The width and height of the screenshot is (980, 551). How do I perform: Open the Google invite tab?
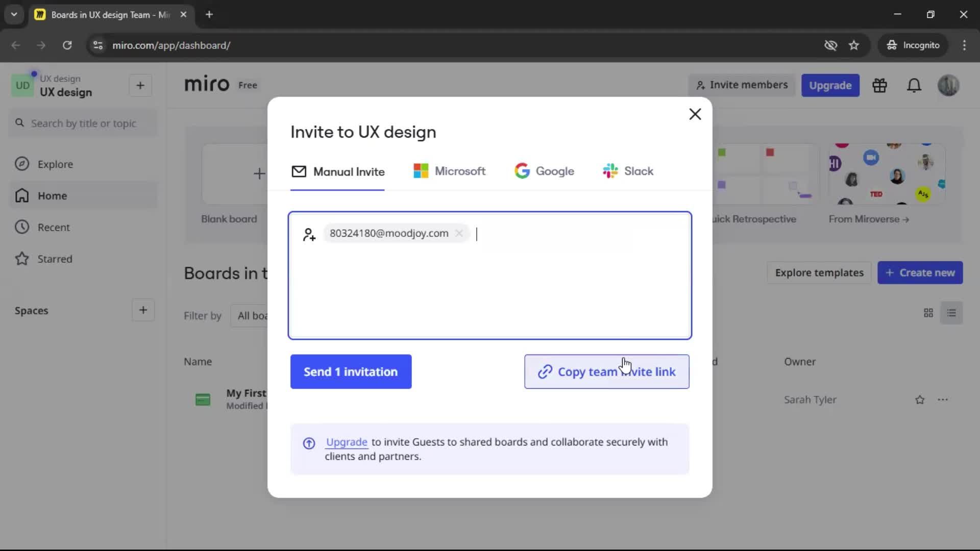click(x=544, y=171)
